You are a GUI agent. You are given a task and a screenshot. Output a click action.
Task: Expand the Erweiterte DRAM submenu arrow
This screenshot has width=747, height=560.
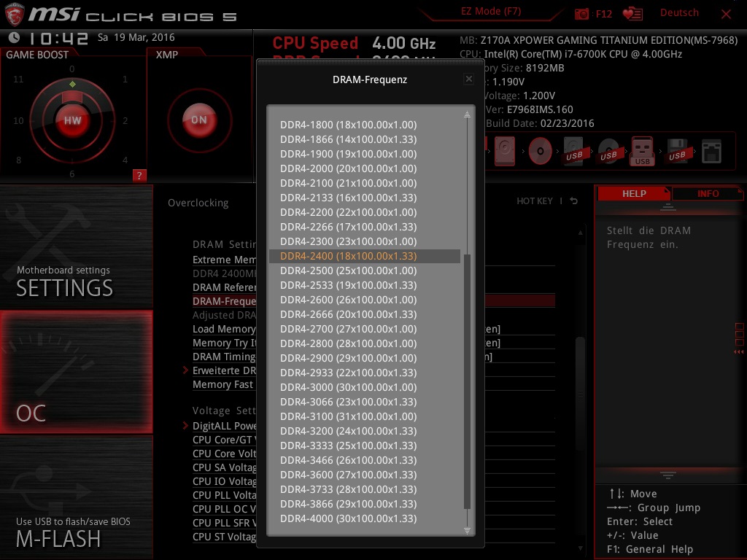(x=185, y=370)
